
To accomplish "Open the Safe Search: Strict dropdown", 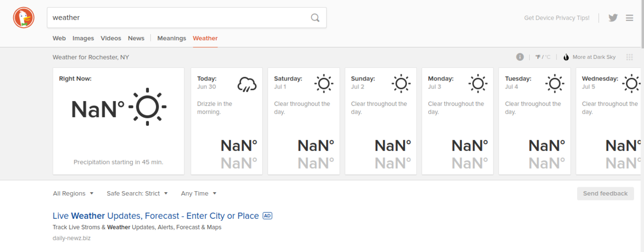I will [137, 194].
